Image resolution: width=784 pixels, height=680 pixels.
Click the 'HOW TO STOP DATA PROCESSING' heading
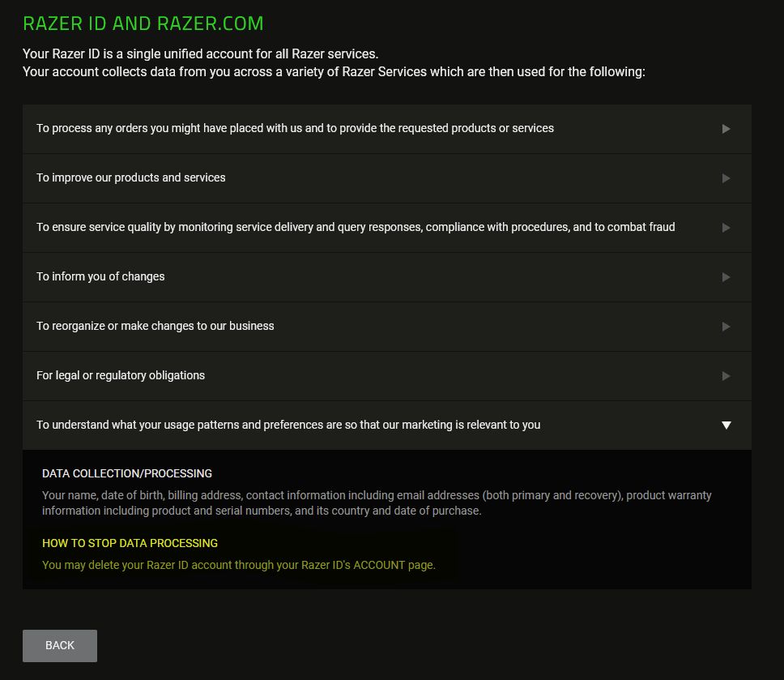point(130,543)
